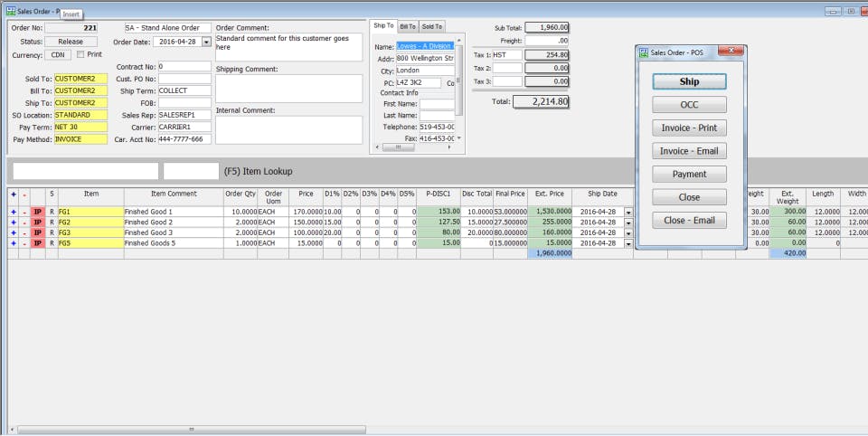Viewport: 868px width, 436px height.
Task: Click the Finished Goods 5 comment cell
Action: [174, 243]
